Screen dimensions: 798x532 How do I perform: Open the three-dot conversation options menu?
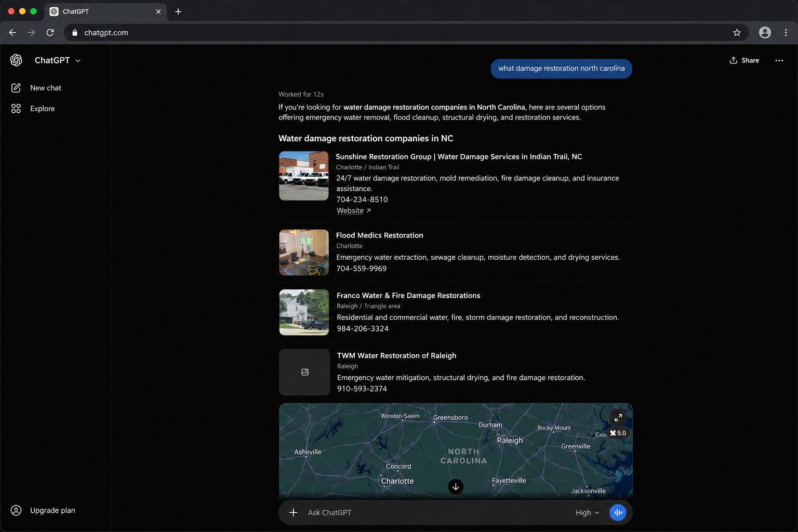click(779, 60)
